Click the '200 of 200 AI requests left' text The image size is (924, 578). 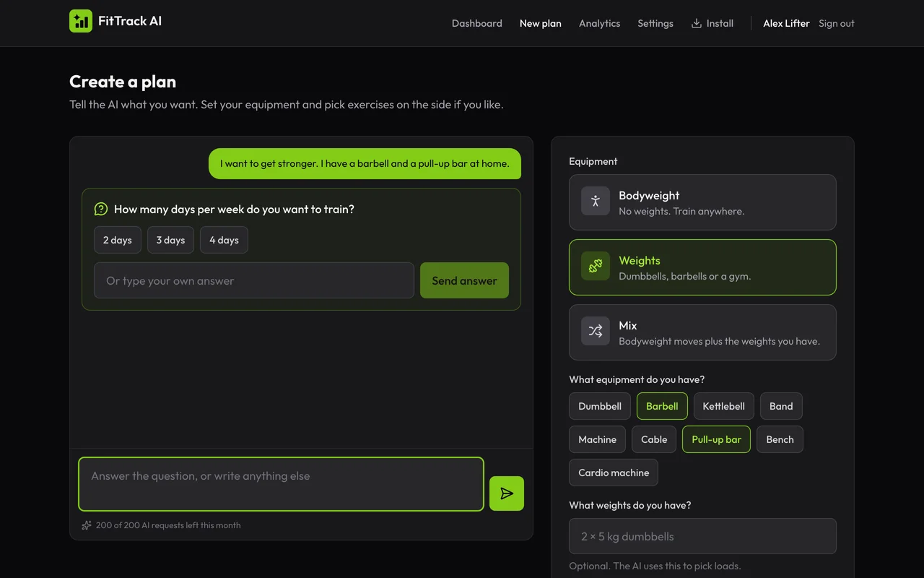(168, 525)
